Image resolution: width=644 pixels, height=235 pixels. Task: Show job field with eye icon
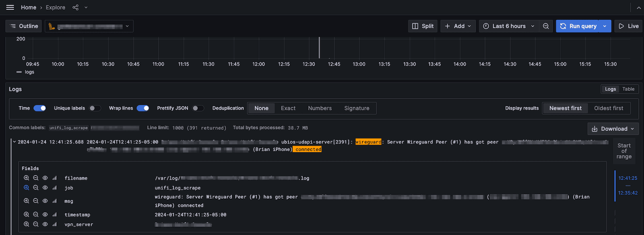tap(45, 188)
